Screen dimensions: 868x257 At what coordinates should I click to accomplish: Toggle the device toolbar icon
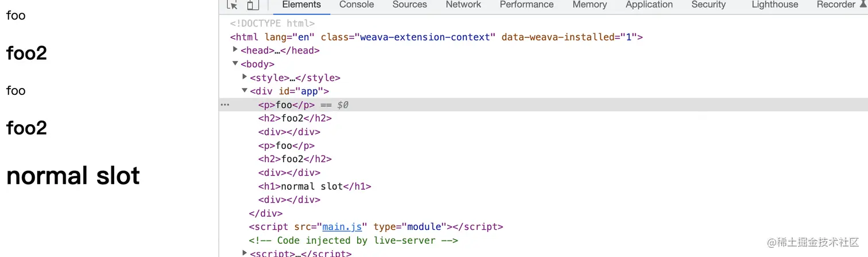pos(253,5)
